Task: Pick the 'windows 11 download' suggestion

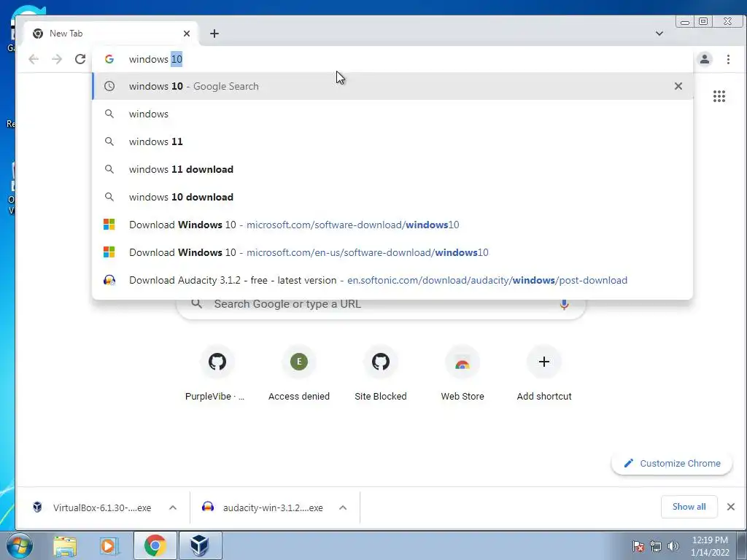Action: point(392,169)
